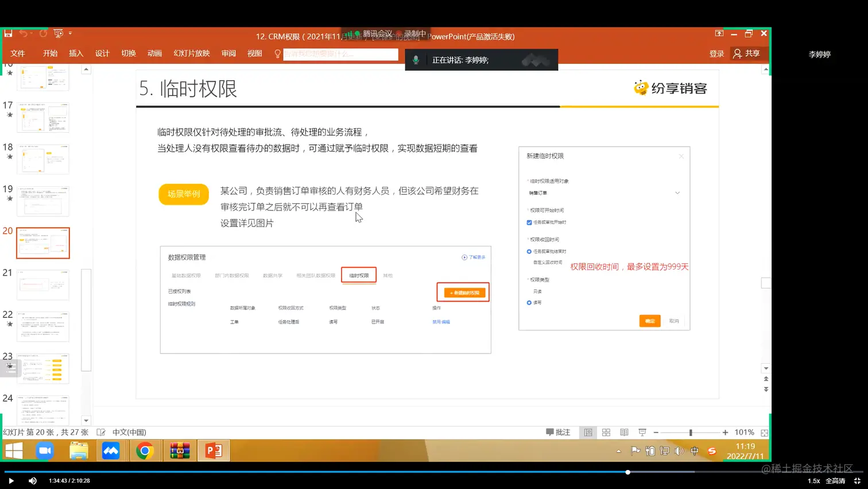Show hidden tray icons arrow
Viewport: 868px width, 489px height.
tap(619, 451)
